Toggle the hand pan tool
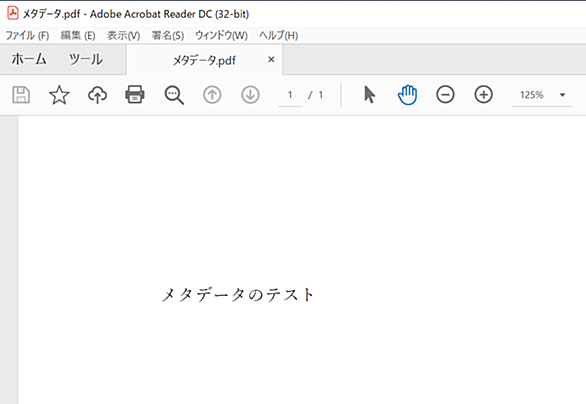This screenshot has height=404, width=586. click(407, 95)
